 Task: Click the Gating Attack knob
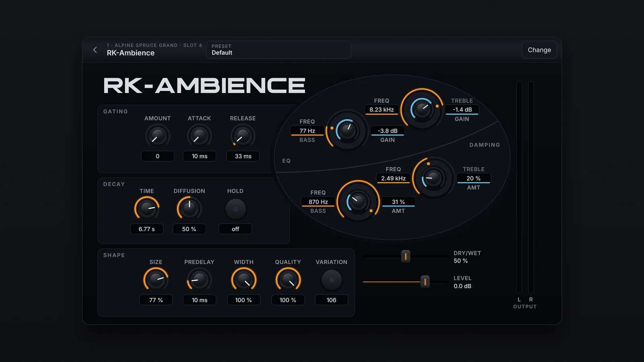click(x=199, y=136)
